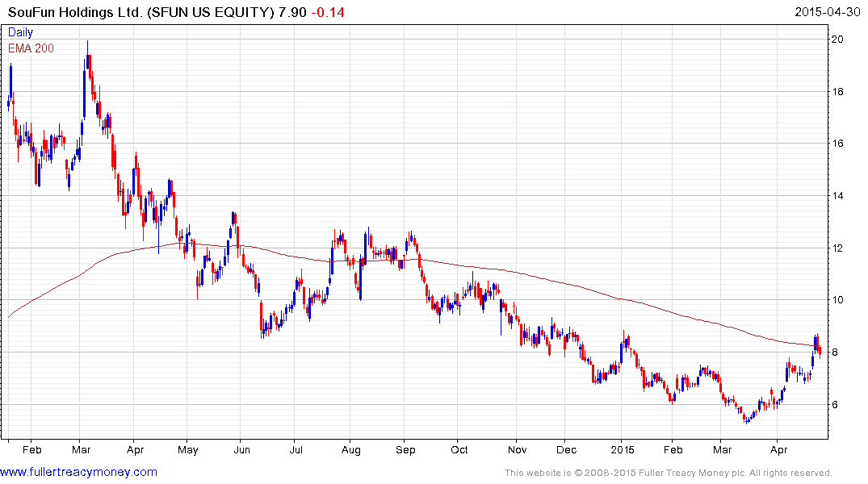Click the copyright notice text
The width and height of the screenshot is (868, 484).
(x=669, y=473)
